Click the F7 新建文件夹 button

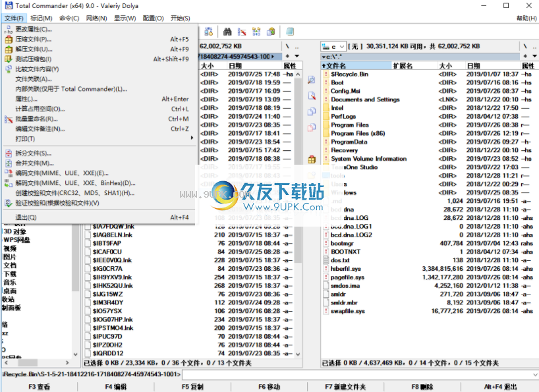pyautogui.click(x=345, y=387)
